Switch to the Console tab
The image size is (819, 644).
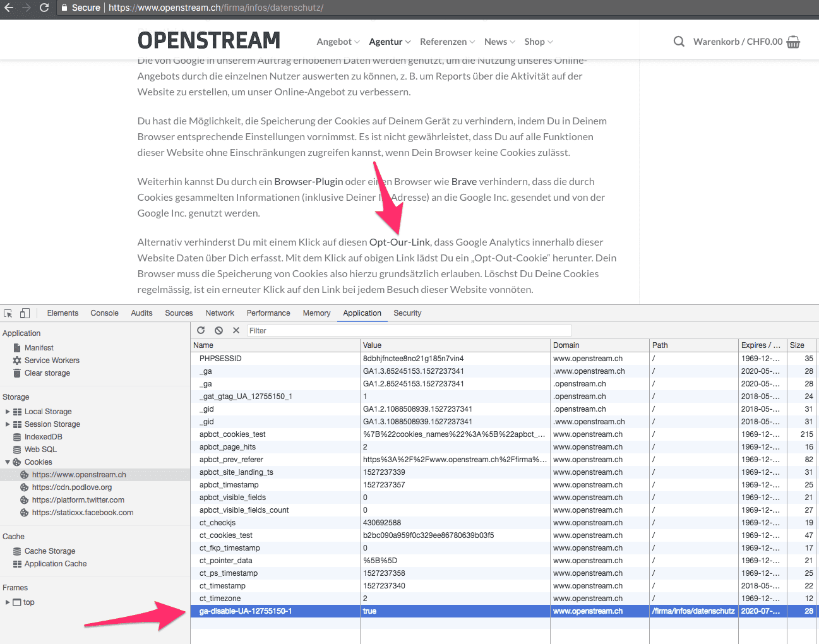click(x=104, y=313)
